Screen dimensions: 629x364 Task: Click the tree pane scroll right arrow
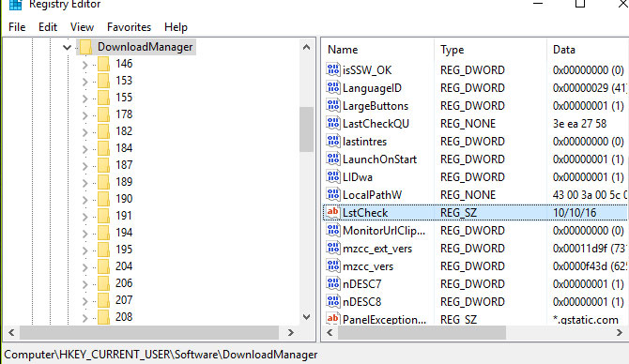(x=291, y=332)
